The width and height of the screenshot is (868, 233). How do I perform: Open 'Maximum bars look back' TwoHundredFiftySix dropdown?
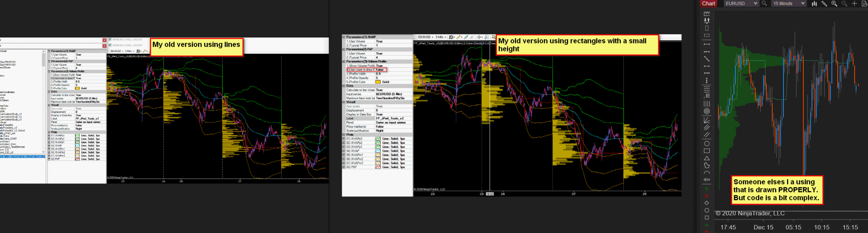[394, 98]
